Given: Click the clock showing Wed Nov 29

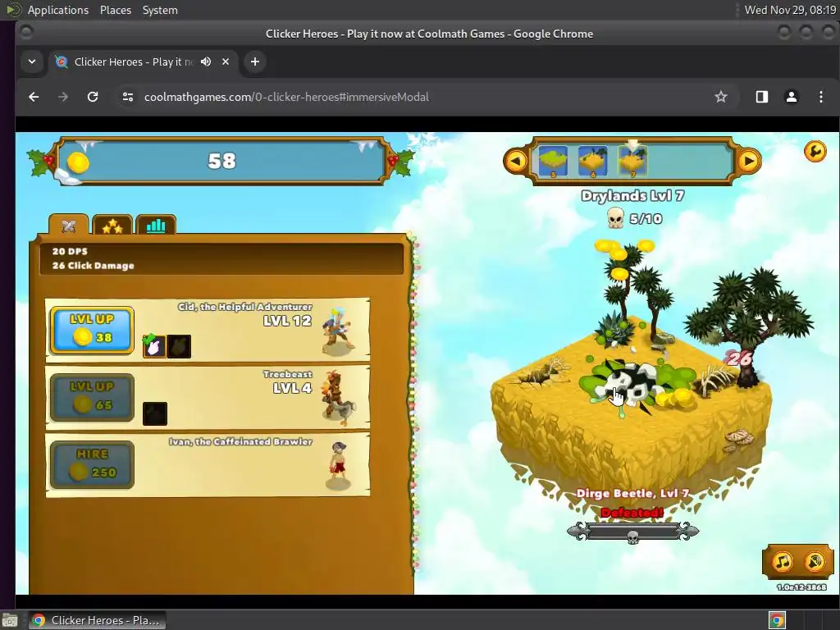Looking at the screenshot, I should pos(790,10).
